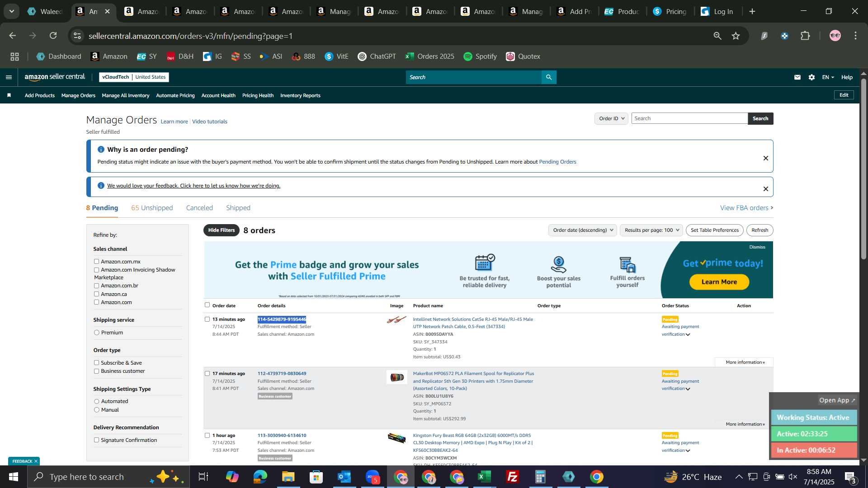Click the info icon beside 'Why is an order pending?'
Screen dimensions: 868x488
(x=101, y=150)
